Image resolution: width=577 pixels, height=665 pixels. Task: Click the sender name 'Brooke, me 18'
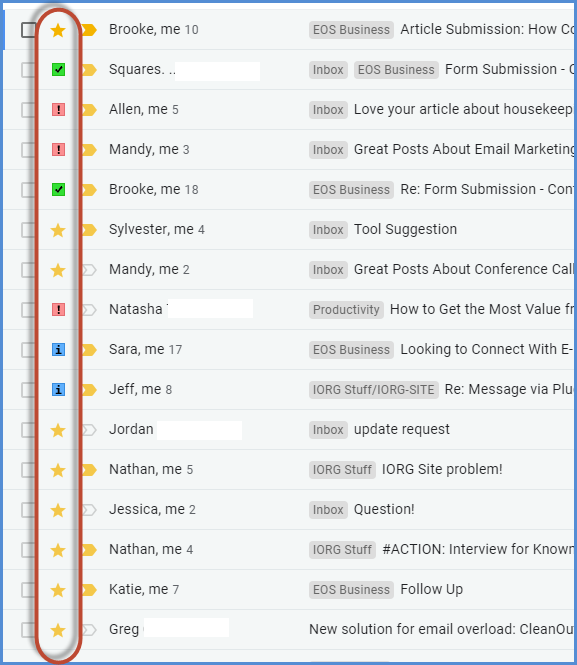tap(153, 189)
